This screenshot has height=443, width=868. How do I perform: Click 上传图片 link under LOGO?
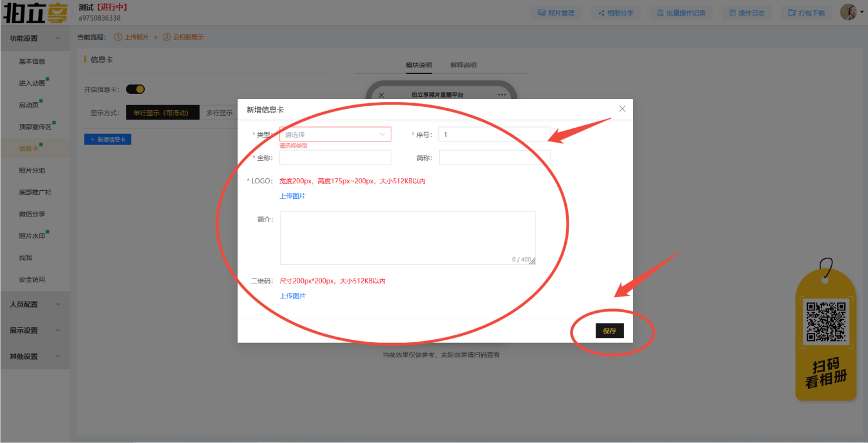(292, 196)
